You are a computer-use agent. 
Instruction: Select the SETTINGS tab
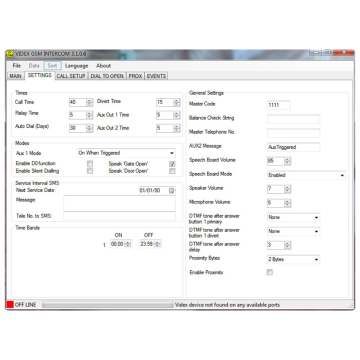click(x=40, y=75)
